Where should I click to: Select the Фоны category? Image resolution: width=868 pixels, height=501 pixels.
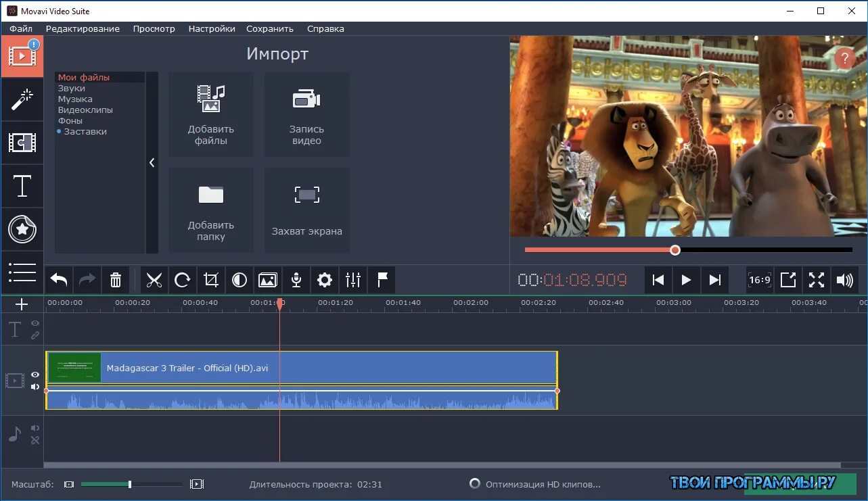point(70,121)
